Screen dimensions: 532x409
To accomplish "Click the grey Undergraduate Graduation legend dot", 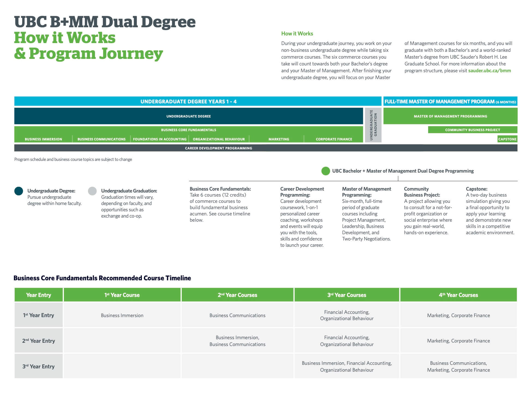I will click(x=92, y=191).
